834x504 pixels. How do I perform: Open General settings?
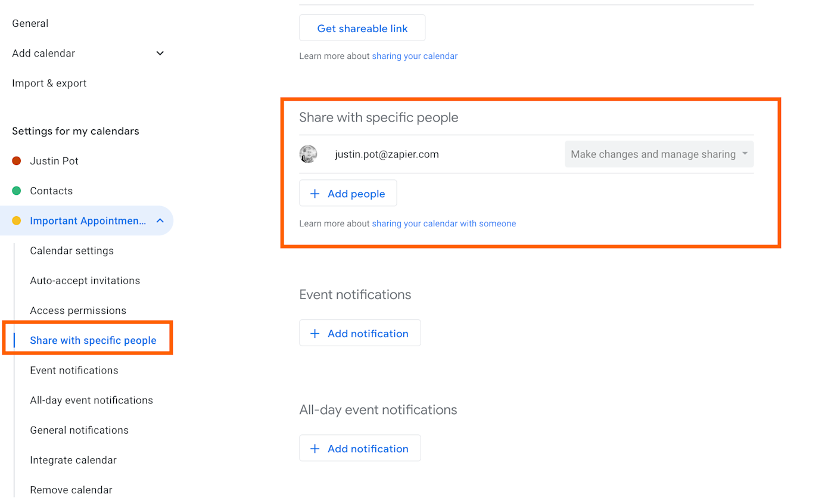point(30,23)
